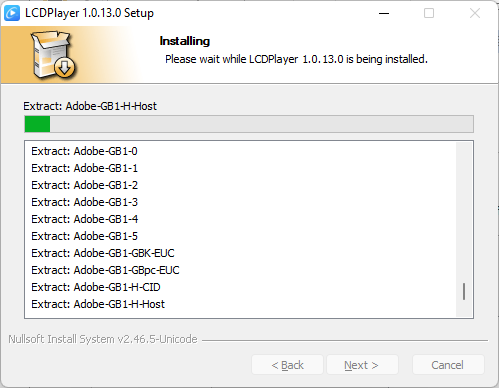
Task: Select log entry Extract: Adobe-GB1-1
Action: [84, 168]
